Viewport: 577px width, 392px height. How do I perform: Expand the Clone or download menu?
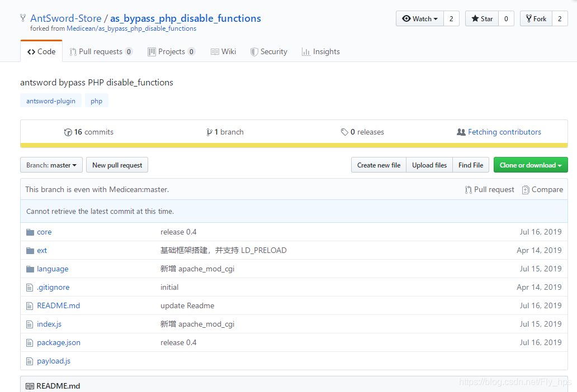coord(531,165)
